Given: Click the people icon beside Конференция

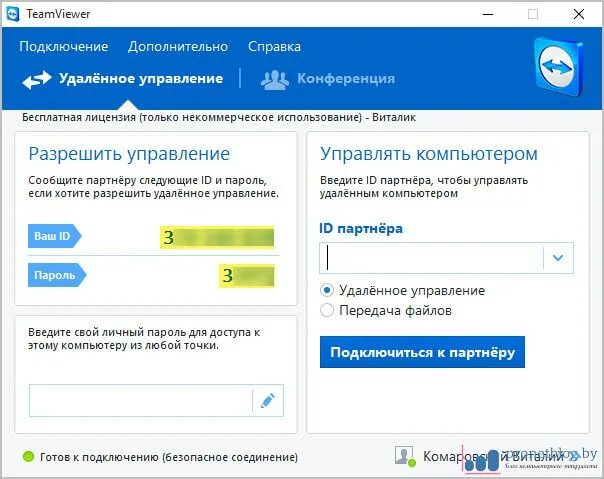Looking at the screenshot, I should pyautogui.click(x=275, y=80).
